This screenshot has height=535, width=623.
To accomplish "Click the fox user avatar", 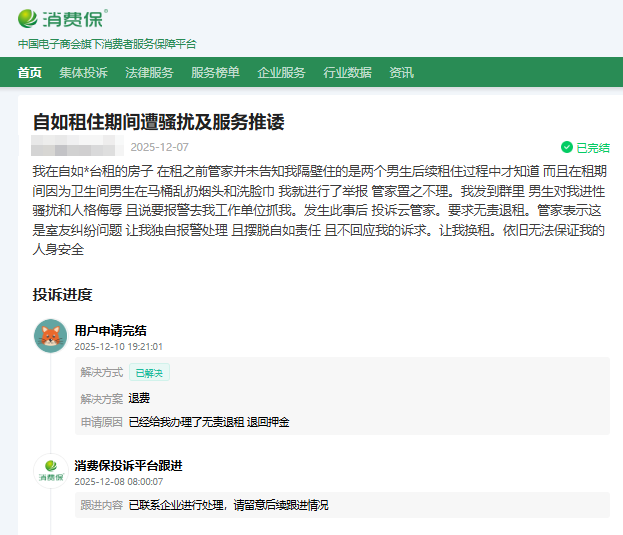I will point(50,337).
